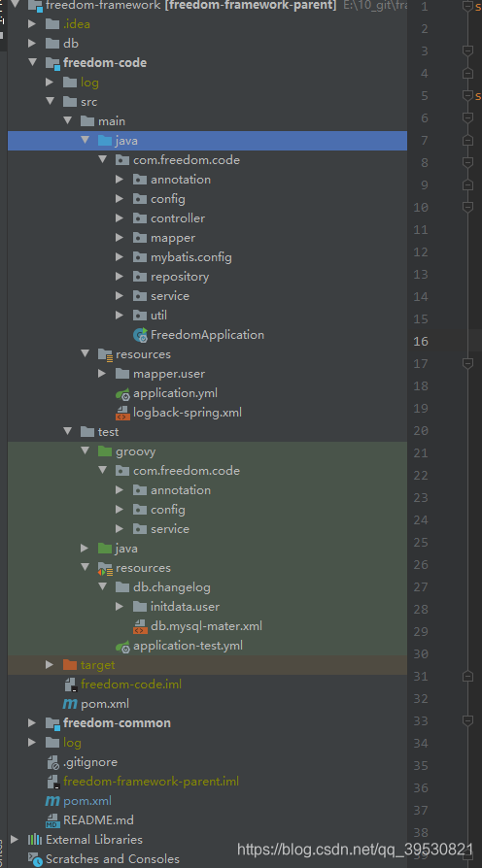482x868 pixels.
Task: Click the db.changelog folder icon
Action: [x=122, y=587]
